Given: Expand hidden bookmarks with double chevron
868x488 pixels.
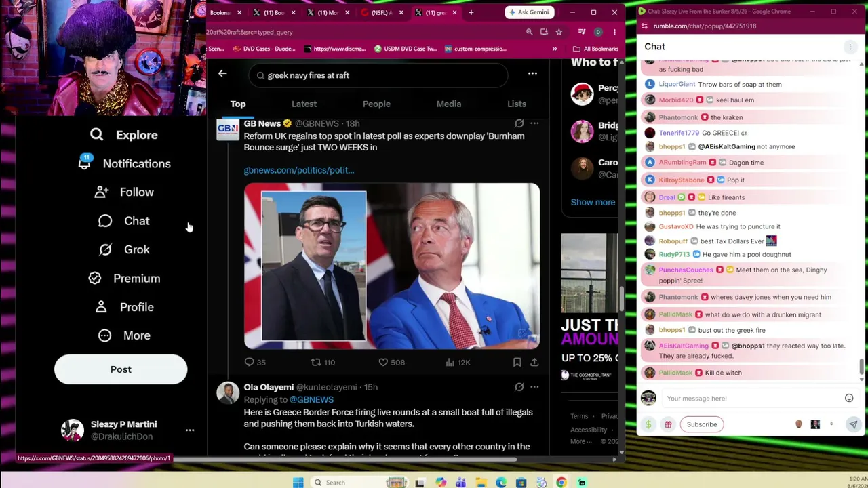Looking at the screenshot, I should tap(554, 49).
